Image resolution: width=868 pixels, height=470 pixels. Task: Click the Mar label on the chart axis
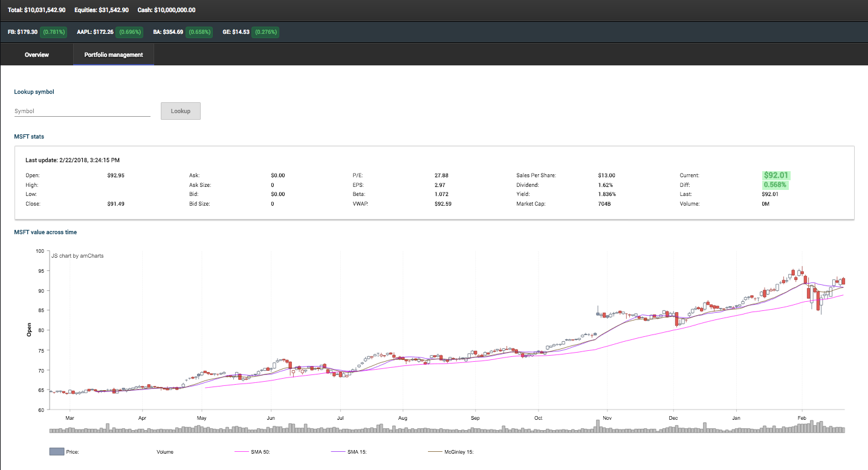[x=70, y=418]
